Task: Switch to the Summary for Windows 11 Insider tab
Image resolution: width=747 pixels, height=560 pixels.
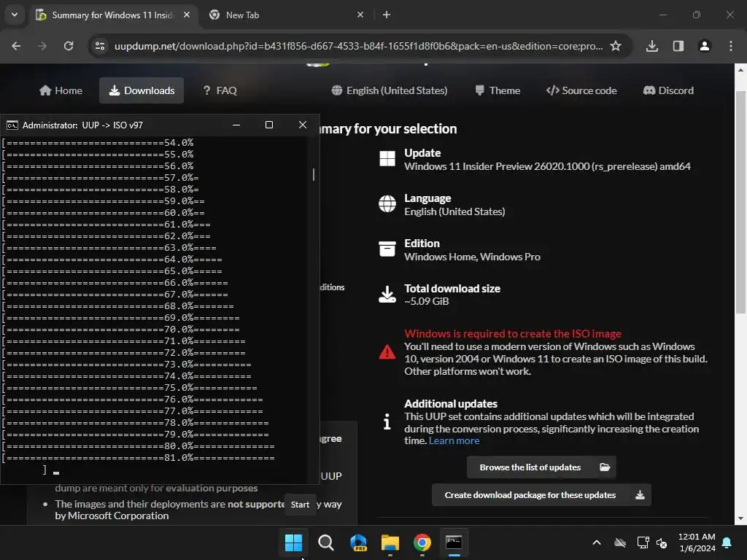Action: point(113,15)
